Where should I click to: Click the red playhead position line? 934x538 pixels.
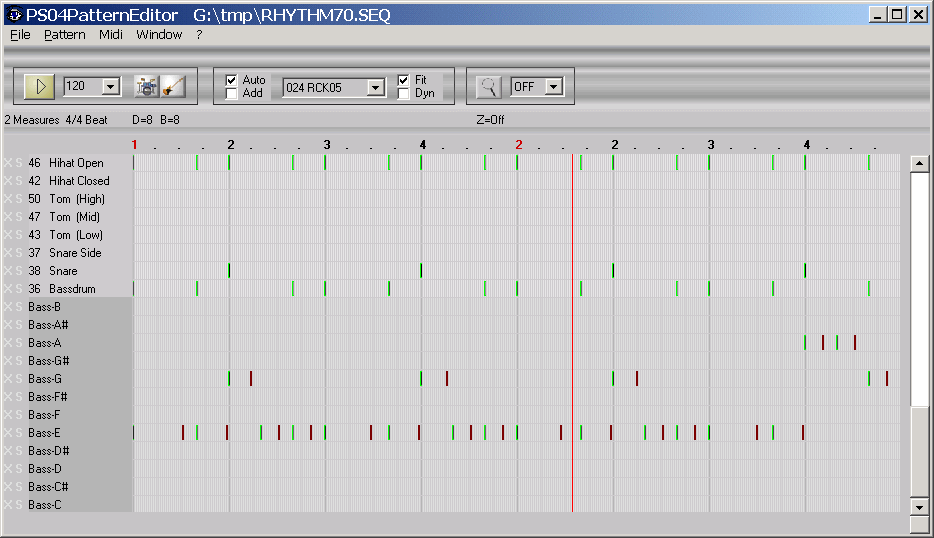(572, 332)
